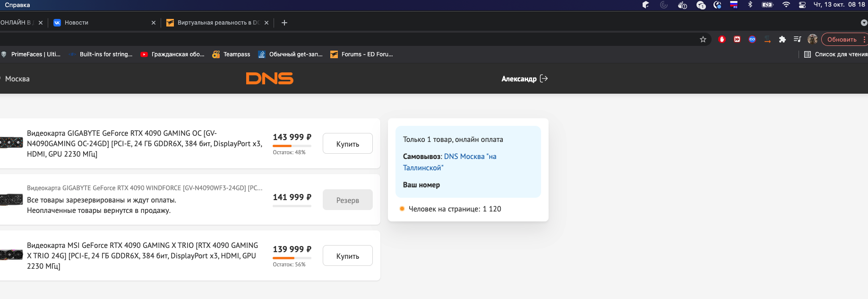Click the 139 999 ₽ price
868x299 pixels.
pos(292,249)
